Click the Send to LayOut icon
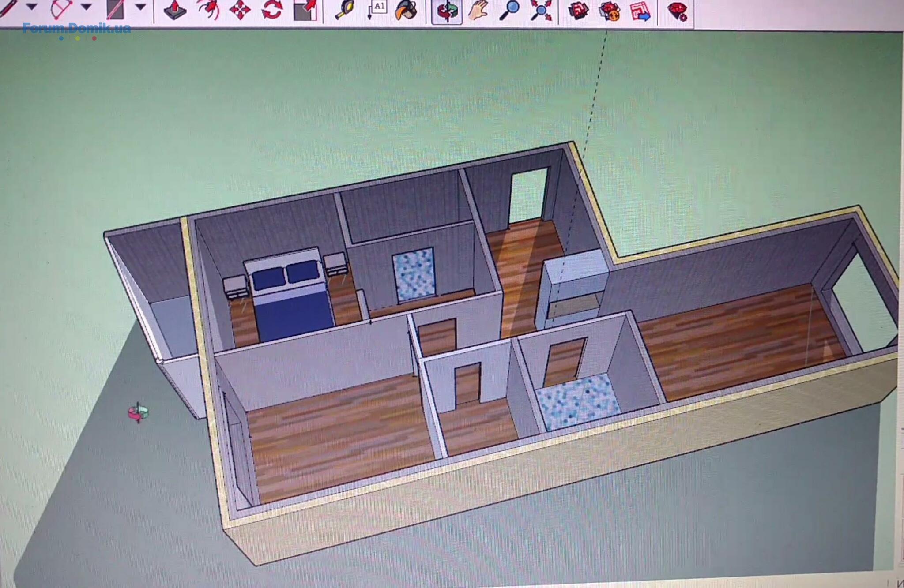The width and height of the screenshot is (904, 588). [640, 11]
